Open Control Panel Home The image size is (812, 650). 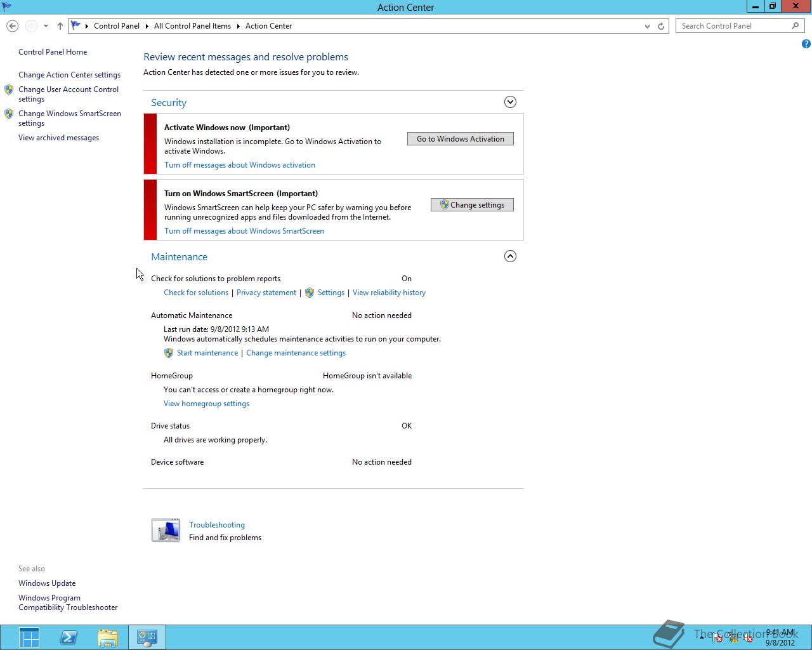pyautogui.click(x=53, y=52)
